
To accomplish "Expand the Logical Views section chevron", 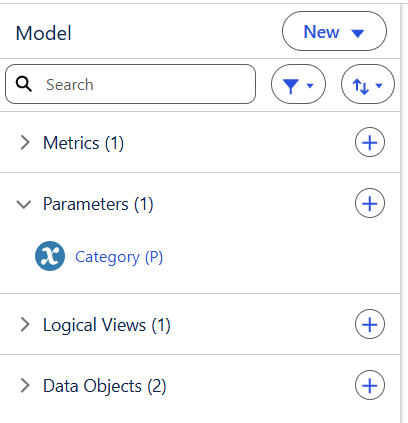I will click(x=25, y=324).
